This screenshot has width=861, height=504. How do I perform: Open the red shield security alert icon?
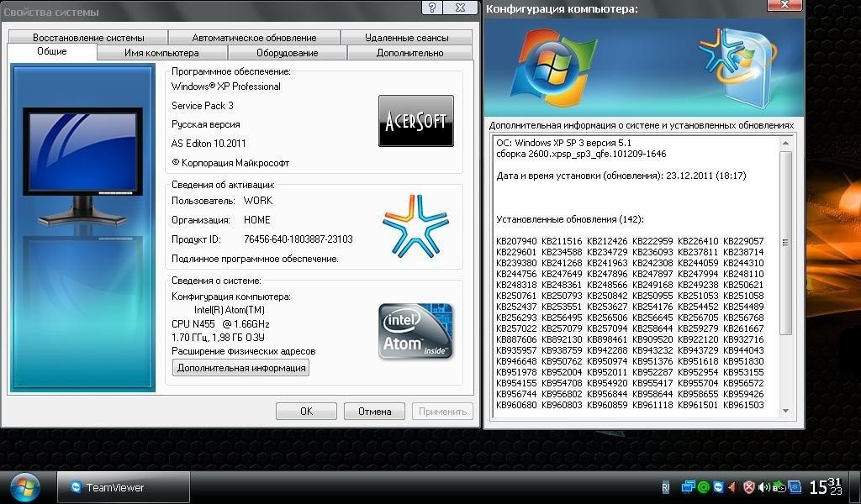[749, 487]
